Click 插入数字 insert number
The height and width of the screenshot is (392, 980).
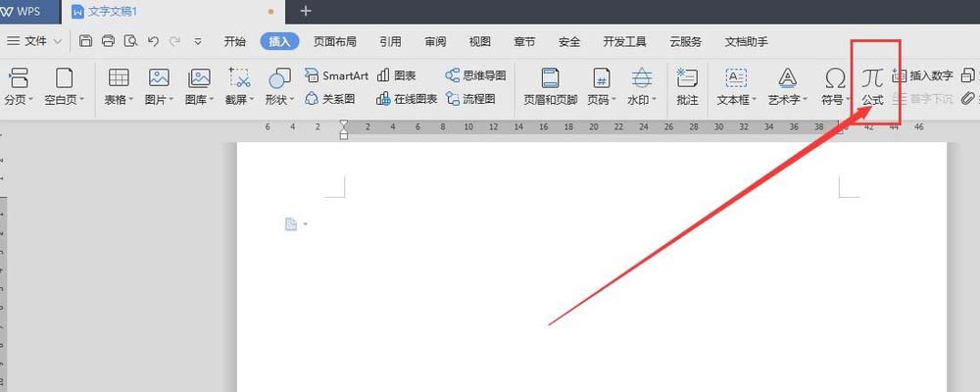(x=923, y=75)
